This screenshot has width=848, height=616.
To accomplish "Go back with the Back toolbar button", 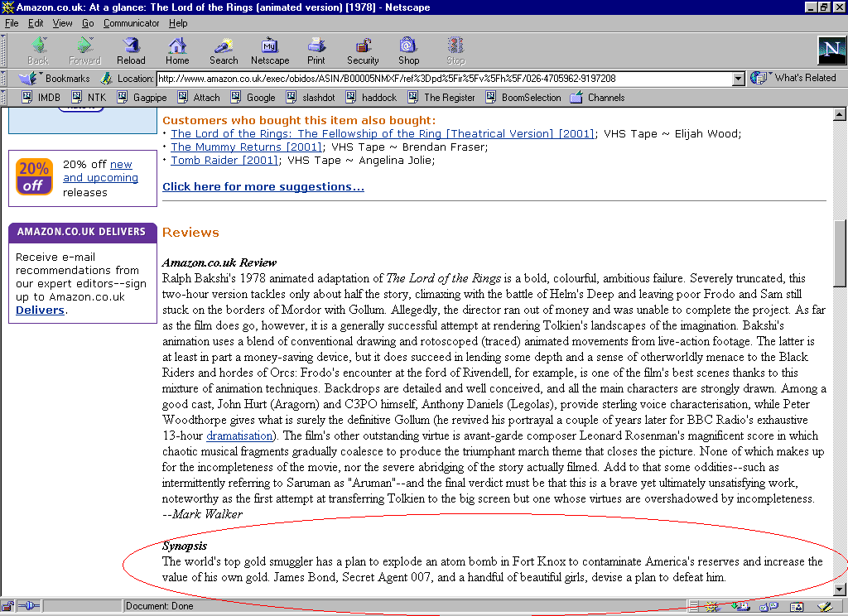I will [38, 51].
